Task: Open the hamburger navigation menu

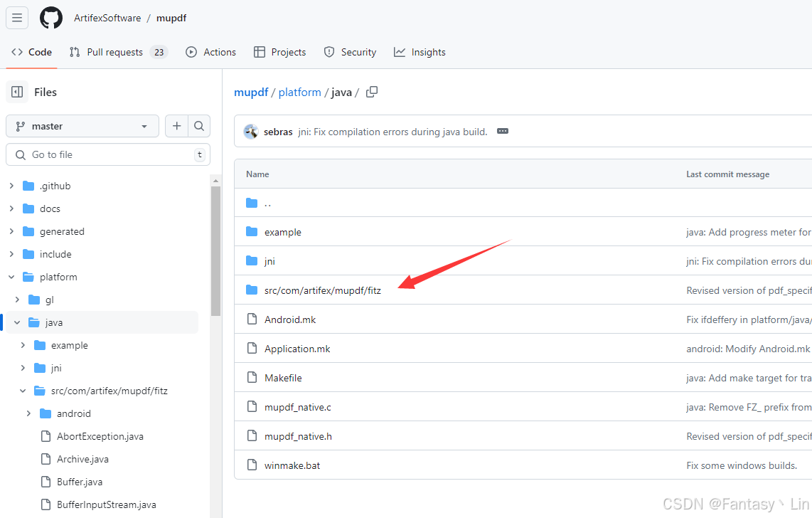Action: click(x=17, y=18)
